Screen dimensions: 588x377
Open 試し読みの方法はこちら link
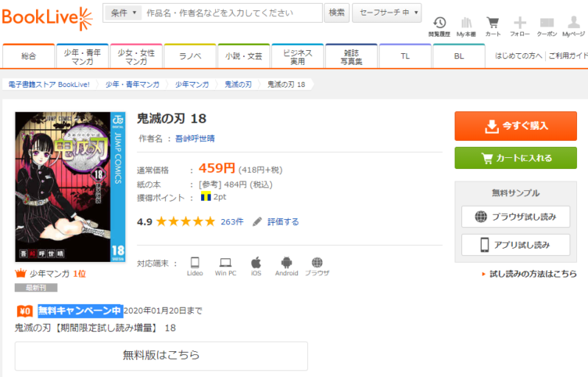(533, 274)
